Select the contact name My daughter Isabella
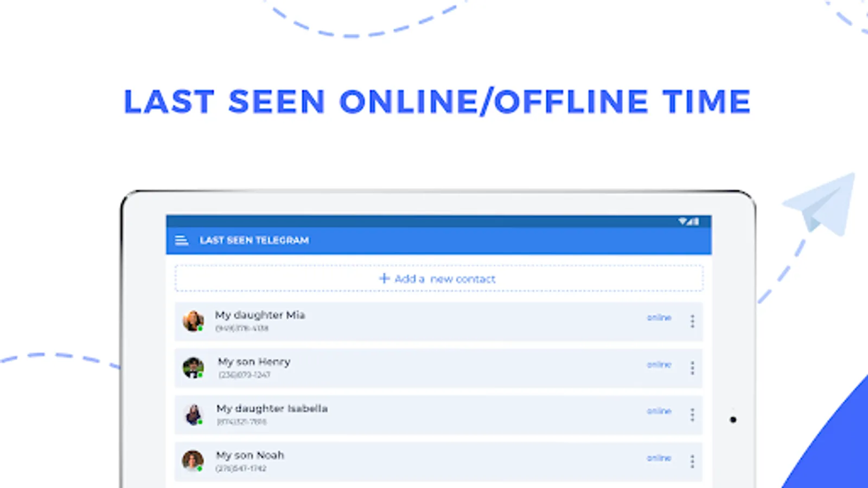868x488 pixels. [x=272, y=409]
